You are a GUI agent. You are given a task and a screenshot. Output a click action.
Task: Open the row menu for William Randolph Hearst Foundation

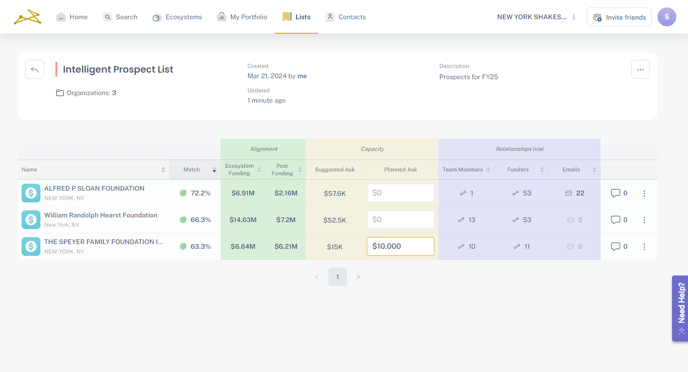644,220
